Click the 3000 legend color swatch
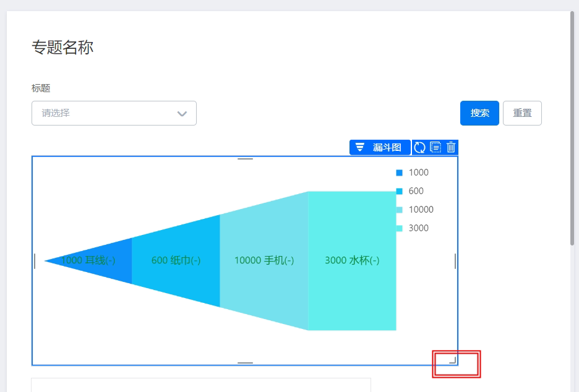Image resolution: width=579 pixels, height=392 pixels. point(399,228)
